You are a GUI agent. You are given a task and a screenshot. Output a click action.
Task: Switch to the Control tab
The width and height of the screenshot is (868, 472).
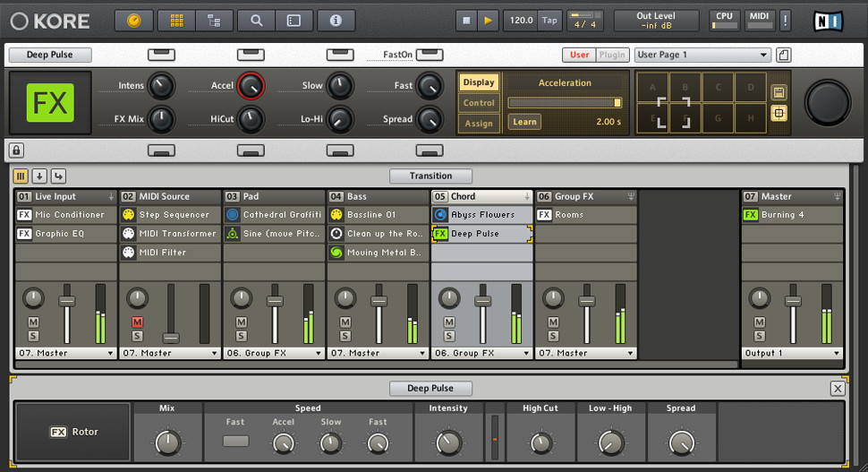pyautogui.click(x=479, y=103)
